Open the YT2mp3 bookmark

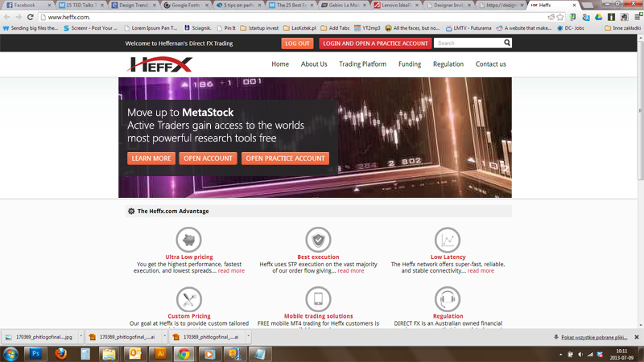(x=367, y=28)
